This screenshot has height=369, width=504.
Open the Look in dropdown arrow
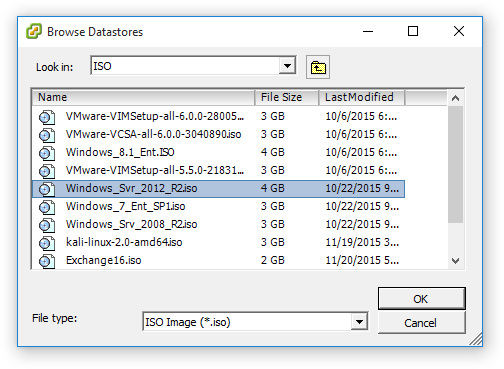(287, 66)
